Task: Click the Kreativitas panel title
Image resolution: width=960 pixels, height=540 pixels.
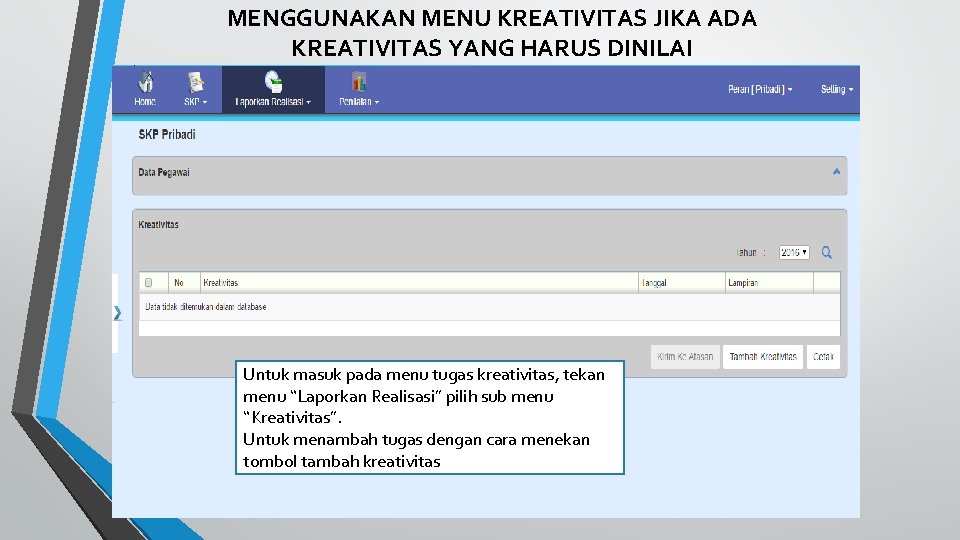Action: pyautogui.click(x=159, y=225)
